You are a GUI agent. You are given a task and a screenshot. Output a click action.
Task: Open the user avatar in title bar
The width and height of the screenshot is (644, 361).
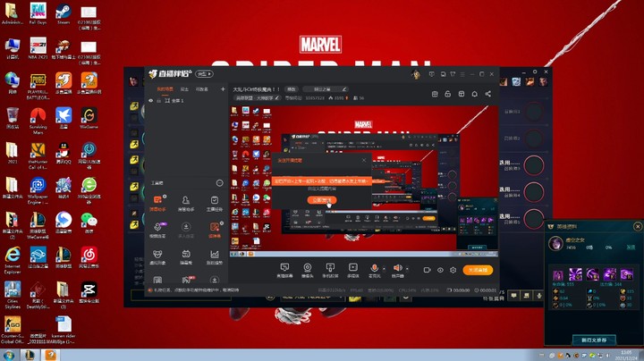[416, 74]
